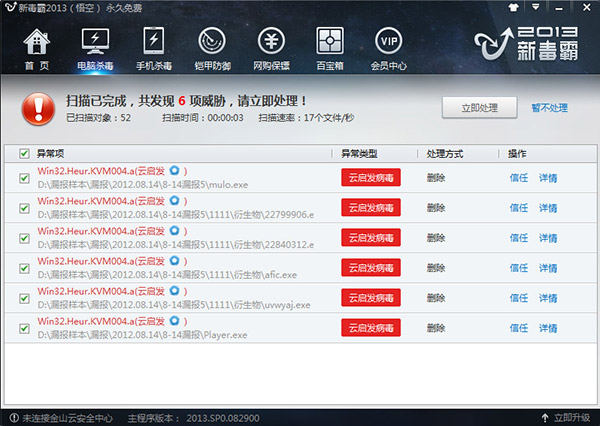Click 云启发病毒 tag for mulo.exe
The image size is (600, 426).
click(371, 178)
